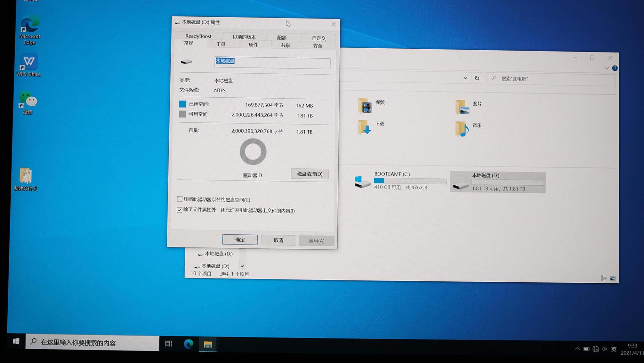Switch to the 以前的版本 tab
The height and width of the screenshot is (363, 644).
(244, 37)
